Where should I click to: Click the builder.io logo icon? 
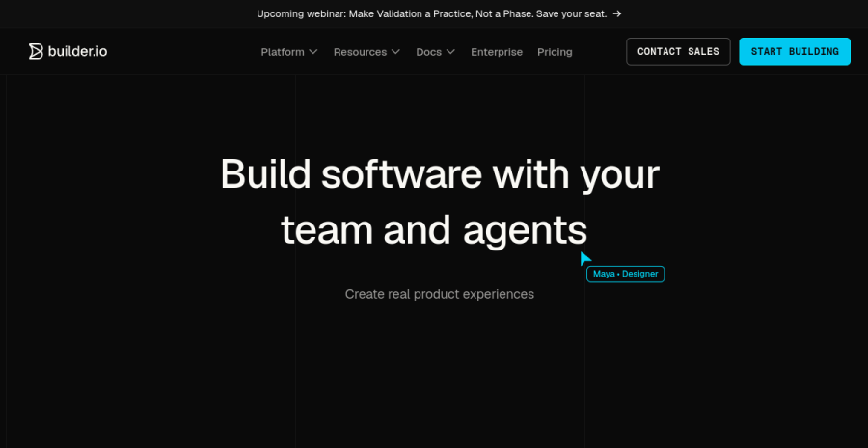[36, 51]
